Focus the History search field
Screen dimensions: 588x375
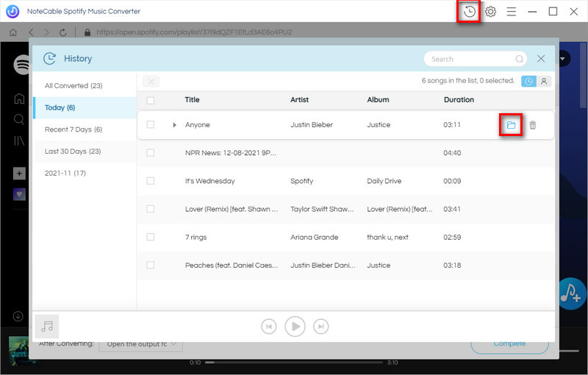(x=475, y=59)
